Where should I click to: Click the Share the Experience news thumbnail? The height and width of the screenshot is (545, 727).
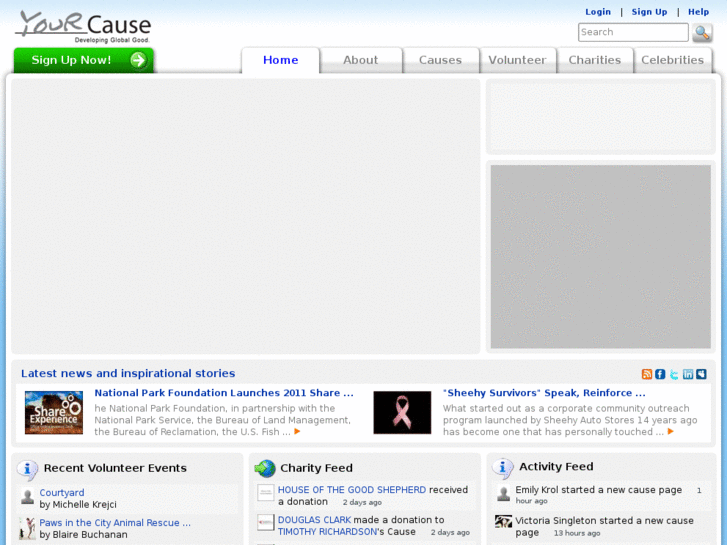(x=54, y=412)
